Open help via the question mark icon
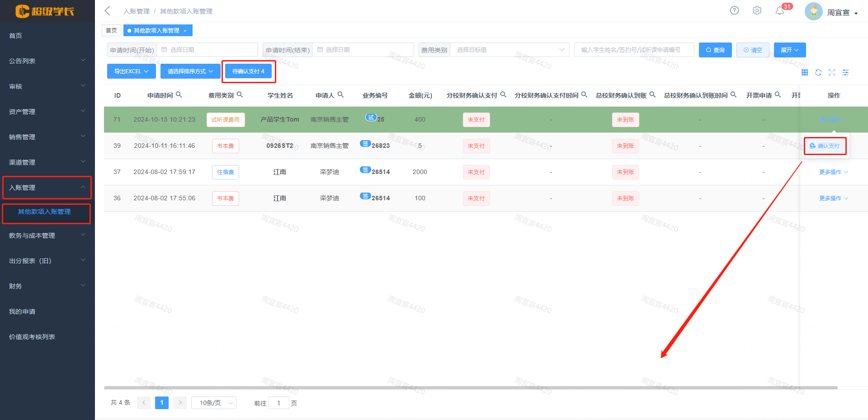868x420 pixels. click(x=734, y=10)
